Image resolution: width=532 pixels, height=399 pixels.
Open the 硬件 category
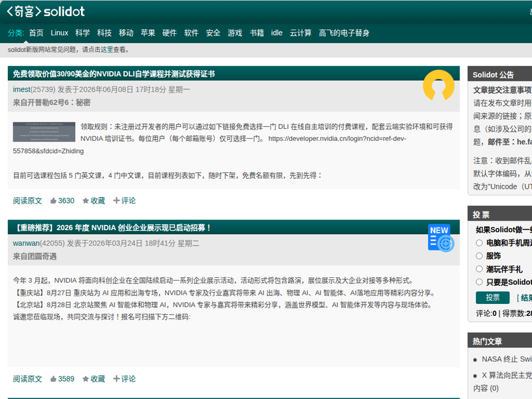[170, 33]
